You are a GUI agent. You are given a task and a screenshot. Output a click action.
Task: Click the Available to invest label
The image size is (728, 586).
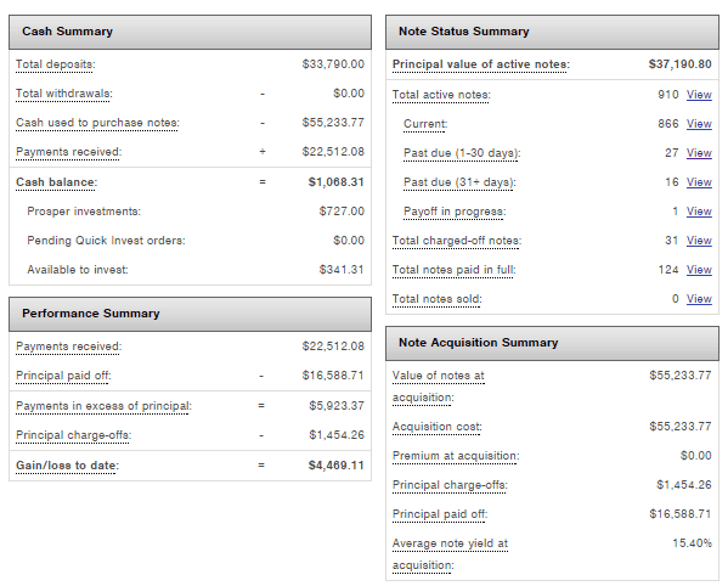coord(78,270)
